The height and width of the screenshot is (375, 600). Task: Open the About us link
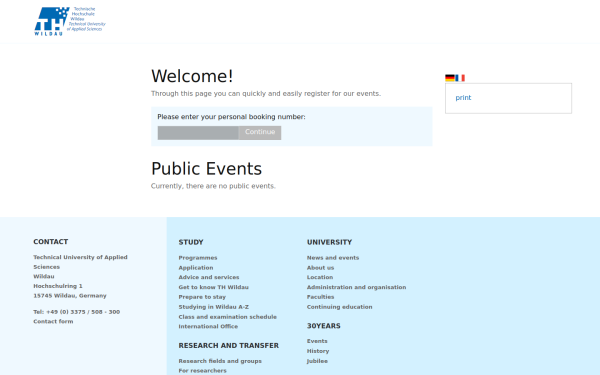(x=320, y=268)
